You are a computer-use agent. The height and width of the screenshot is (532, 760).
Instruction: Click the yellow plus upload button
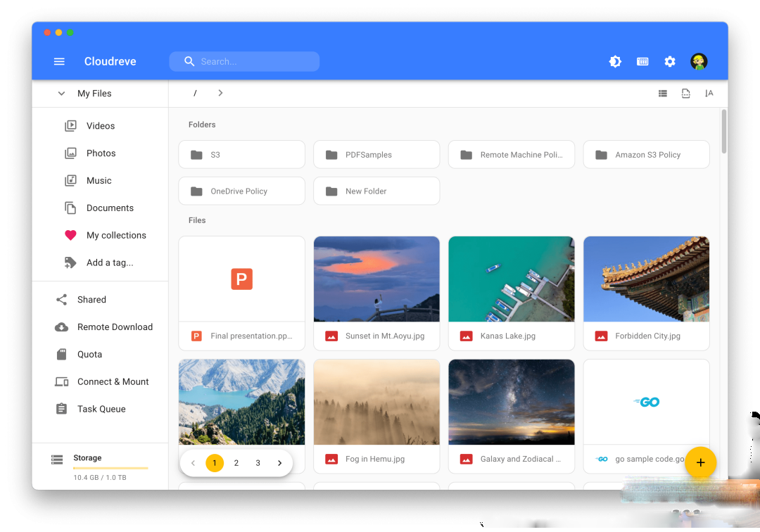(700, 463)
